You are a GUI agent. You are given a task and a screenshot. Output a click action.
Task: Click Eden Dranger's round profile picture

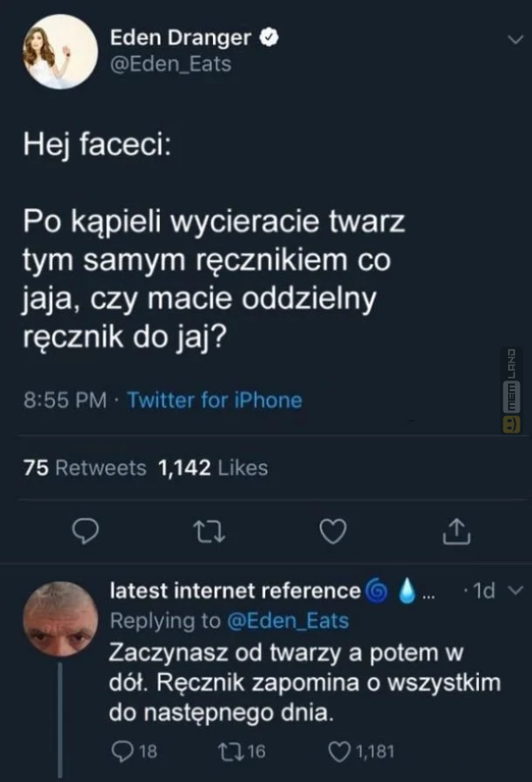click(59, 51)
